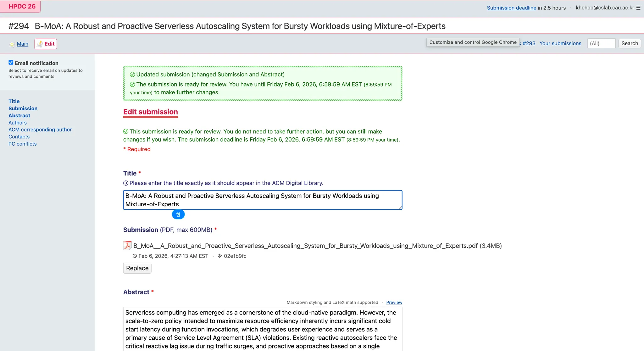Click the circled arrow title hint icon
644x351 pixels.
[x=126, y=183]
